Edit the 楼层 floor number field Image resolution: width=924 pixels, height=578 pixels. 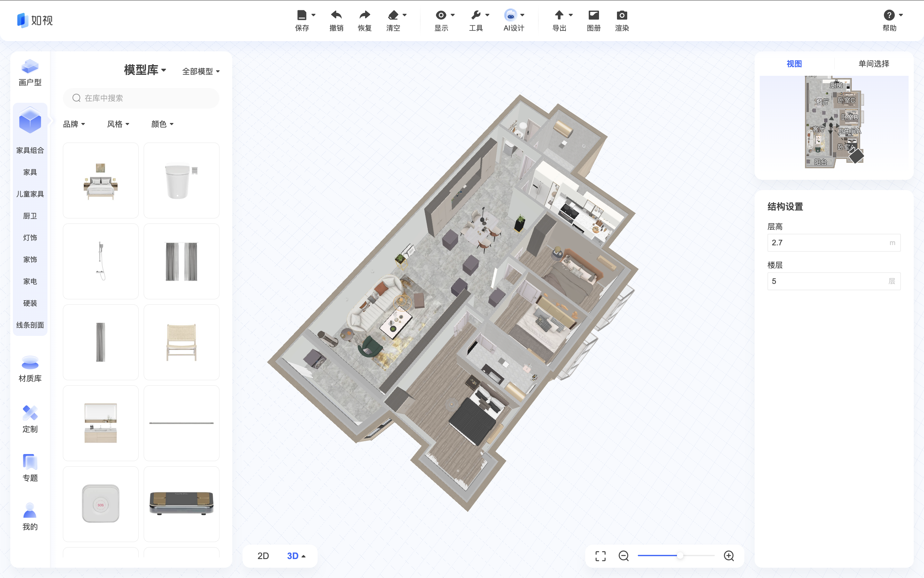pyautogui.click(x=834, y=281)
